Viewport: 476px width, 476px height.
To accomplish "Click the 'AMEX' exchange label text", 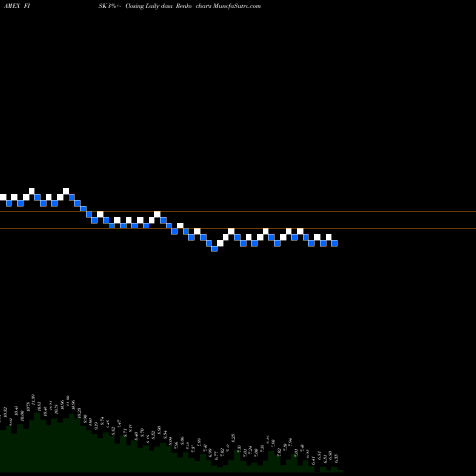I will [11, 6].
